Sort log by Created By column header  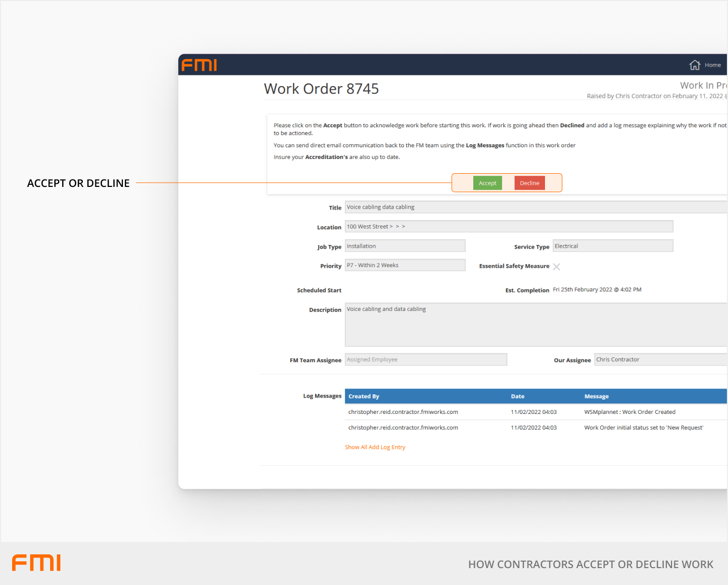tap(363, 397)
